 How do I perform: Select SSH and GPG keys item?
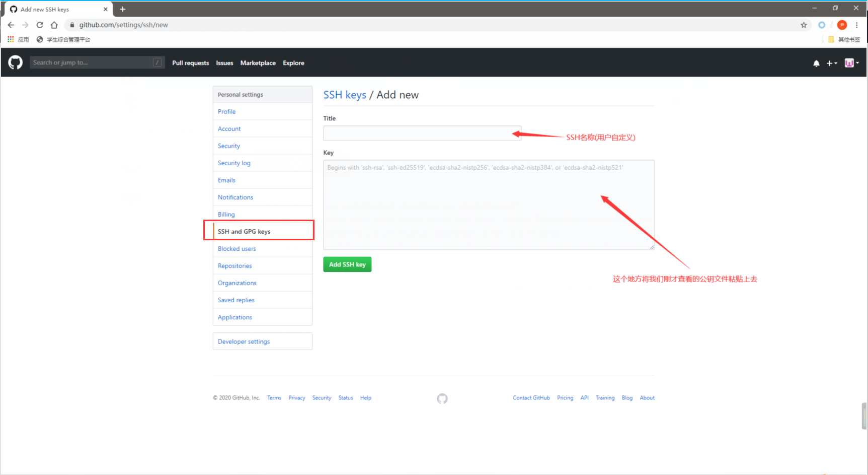pos(263,232)
